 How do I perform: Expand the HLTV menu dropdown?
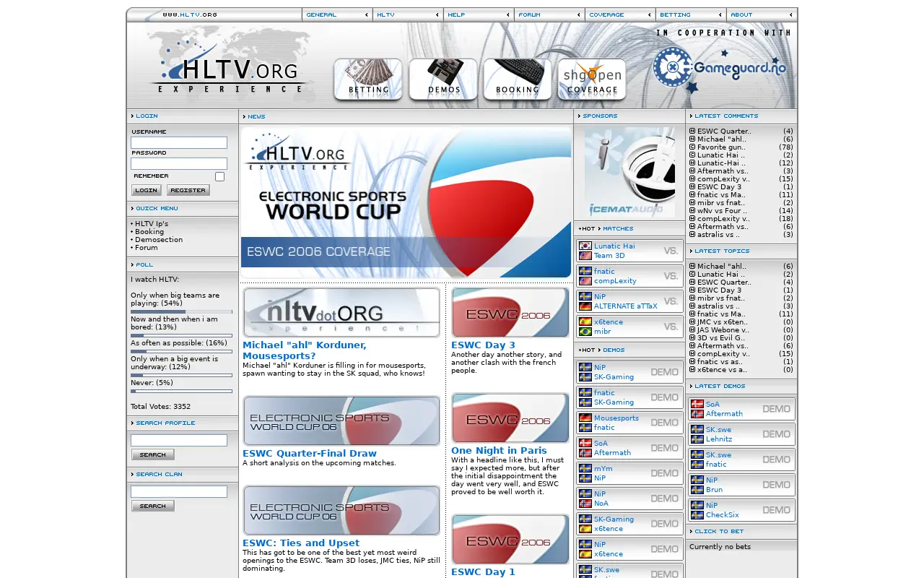pos(408,14)
